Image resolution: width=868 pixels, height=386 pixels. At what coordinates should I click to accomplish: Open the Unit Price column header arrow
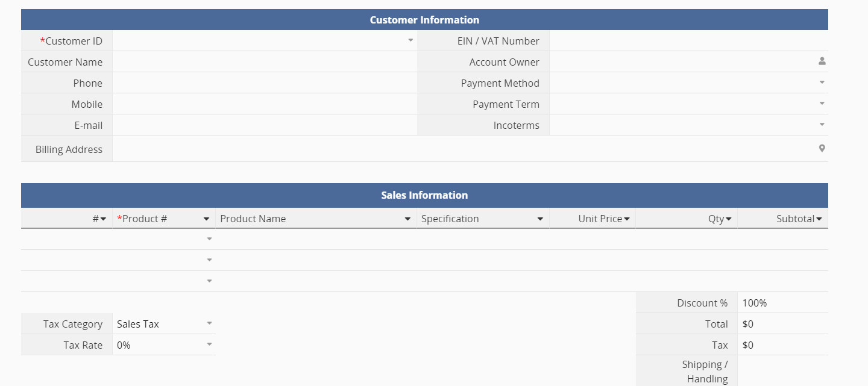pos(627,219)
